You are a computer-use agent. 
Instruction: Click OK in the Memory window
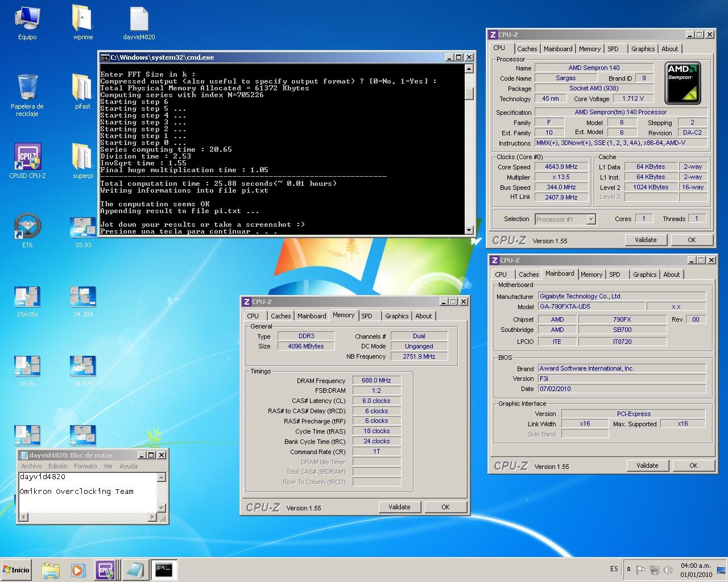(x=445, y=507)
